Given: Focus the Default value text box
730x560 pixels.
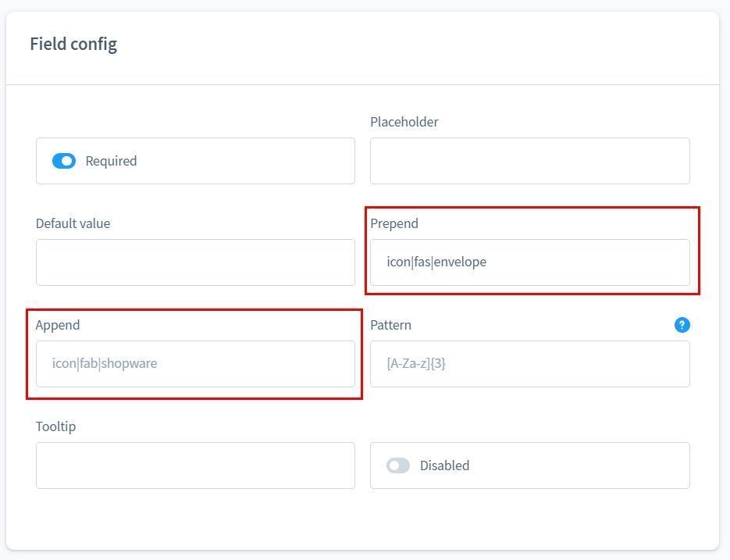Looking at the screenshot, I should coord(195,262).
